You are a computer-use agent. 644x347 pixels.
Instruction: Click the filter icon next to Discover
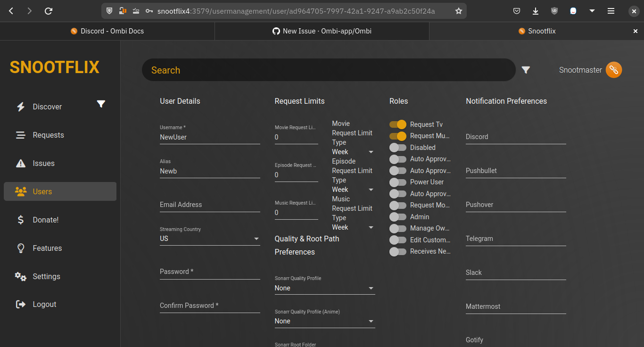(101, 104)
